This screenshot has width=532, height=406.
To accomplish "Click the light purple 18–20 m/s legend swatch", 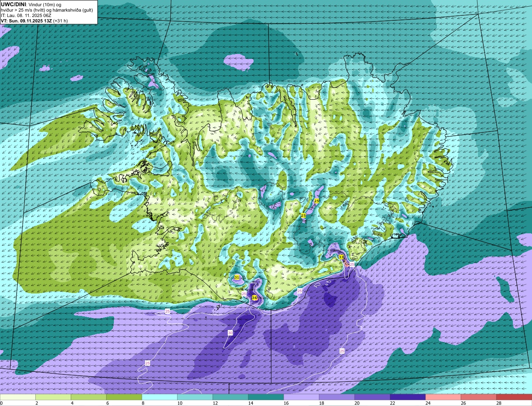I will (337, 397).
